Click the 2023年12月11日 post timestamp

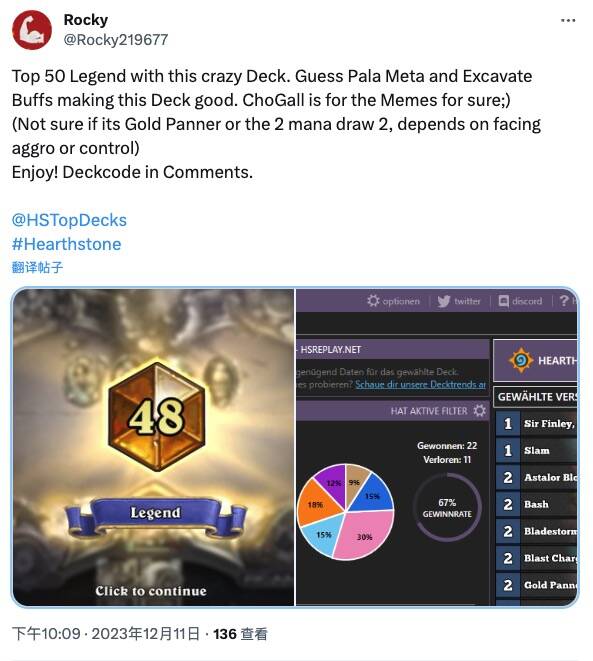click(145, 634)
